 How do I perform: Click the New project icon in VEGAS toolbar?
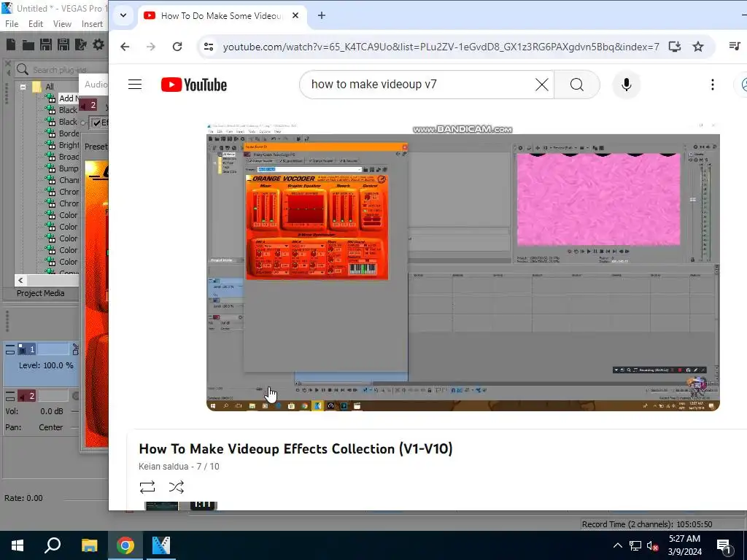click(10, 44)
